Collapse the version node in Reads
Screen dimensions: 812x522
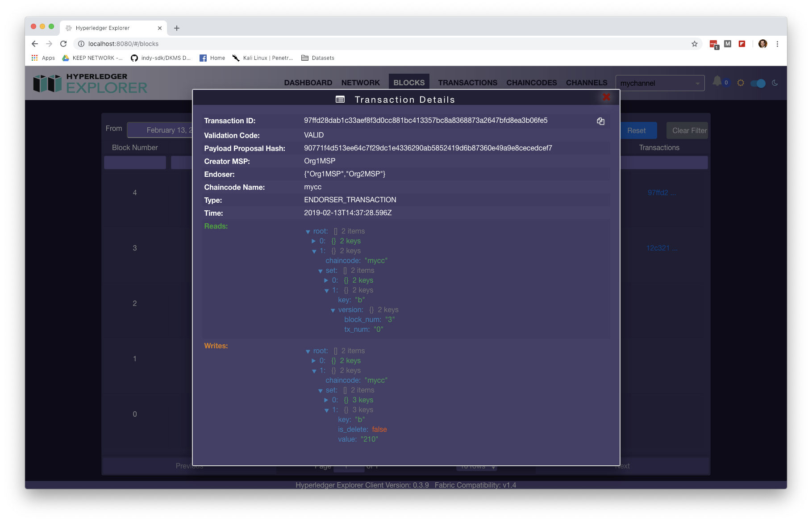[333, 309]
